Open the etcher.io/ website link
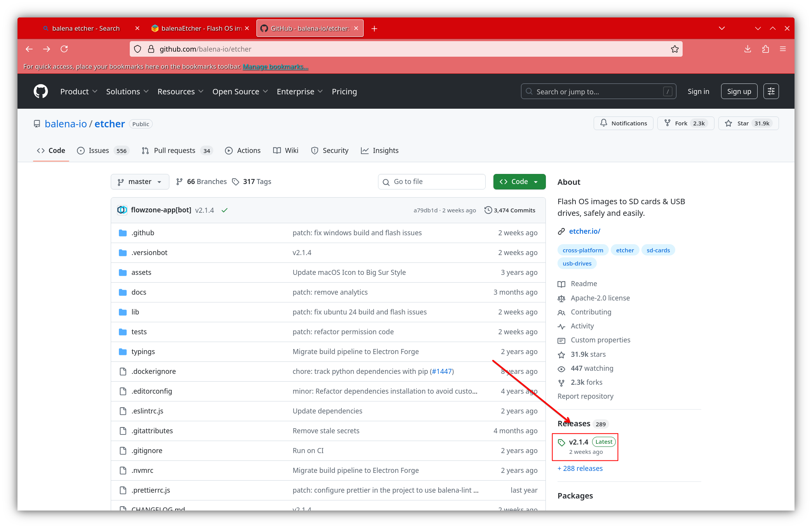 (x=585, y=231)
